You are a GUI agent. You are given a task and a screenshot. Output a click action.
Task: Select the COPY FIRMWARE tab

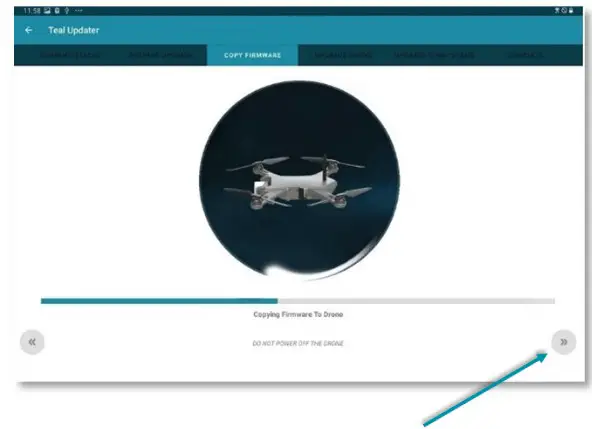click(x=252, y=55)
